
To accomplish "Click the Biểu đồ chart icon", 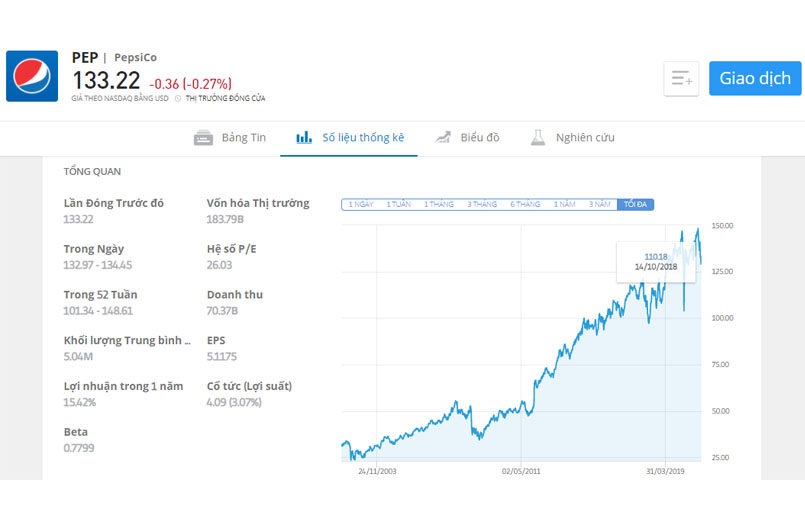I will pos(443,137).
